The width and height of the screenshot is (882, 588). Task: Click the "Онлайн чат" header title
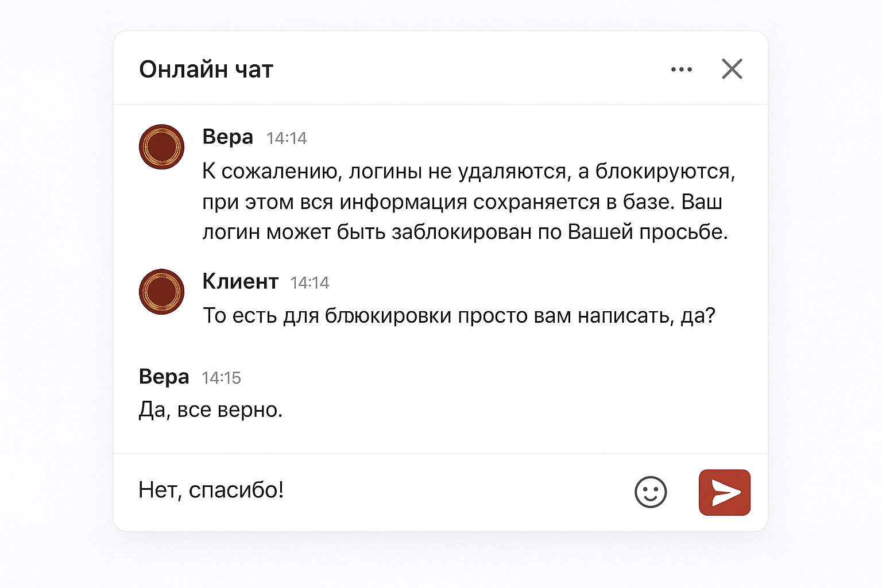tap(206, 69)
